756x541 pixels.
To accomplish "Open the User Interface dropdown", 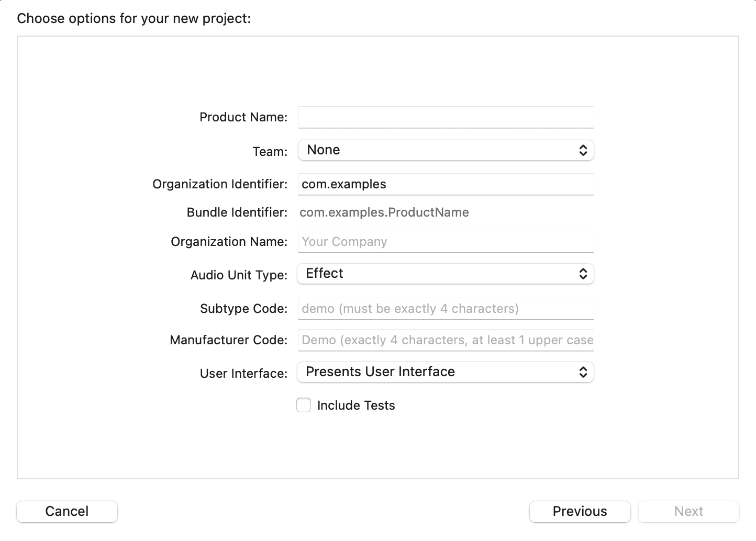I will point(445,372).
